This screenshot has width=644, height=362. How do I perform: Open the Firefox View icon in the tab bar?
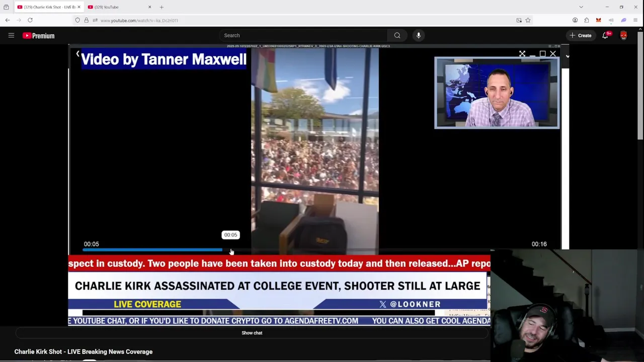coord(6,7)
